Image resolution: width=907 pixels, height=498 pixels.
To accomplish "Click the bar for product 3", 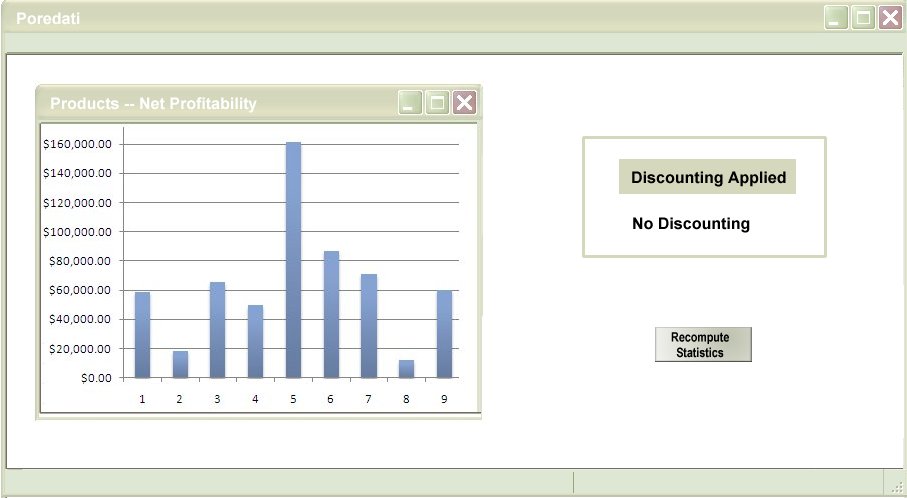I will tap(217, 330).
